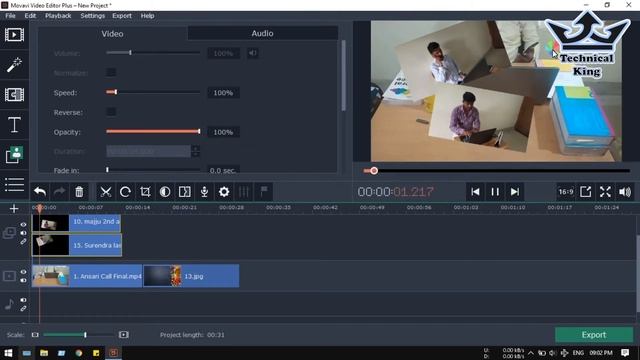Select the Crop tool
The height and width of the screenshot is (360, 640).
point(145,191)
